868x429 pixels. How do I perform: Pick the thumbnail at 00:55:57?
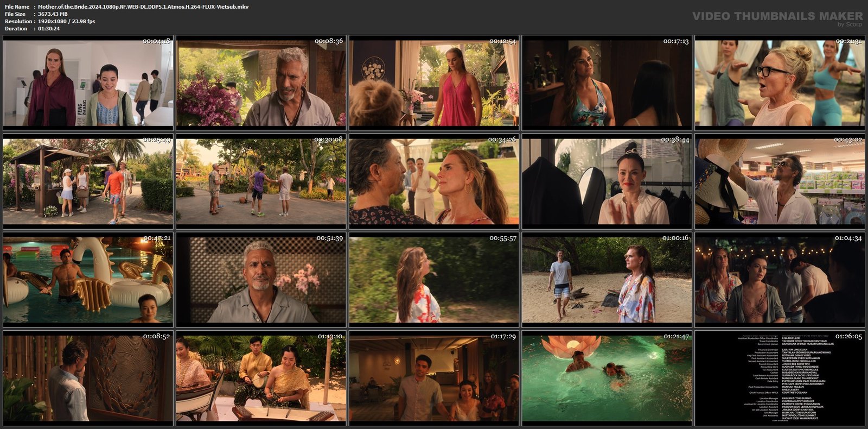pos(434,280)
